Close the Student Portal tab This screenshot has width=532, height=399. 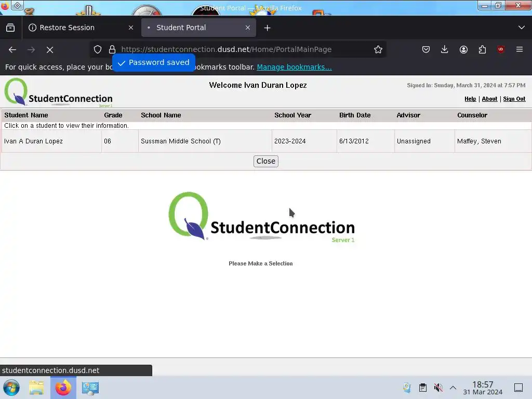pyautogui.click(x=248, y=28)
